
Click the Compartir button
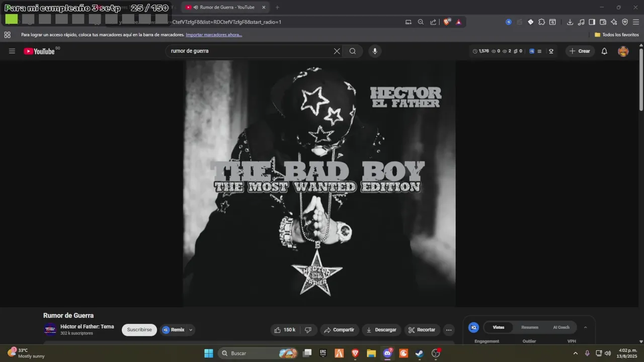pyautogui.click(x=340, y=330)
